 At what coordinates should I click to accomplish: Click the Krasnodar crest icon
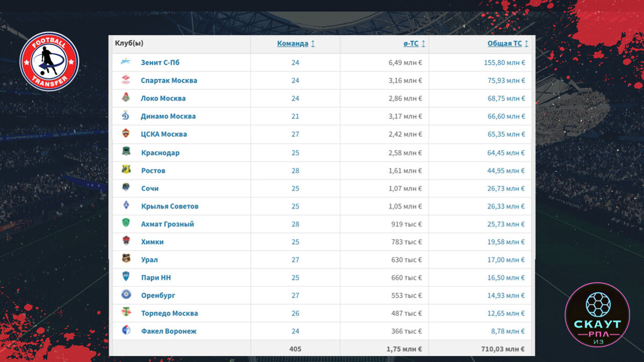[126, 152]
